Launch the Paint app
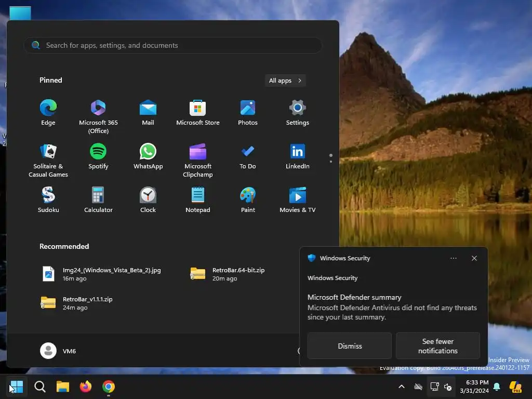Image resolution: width=532 pixels, height=399 pixels. [248, 200]
